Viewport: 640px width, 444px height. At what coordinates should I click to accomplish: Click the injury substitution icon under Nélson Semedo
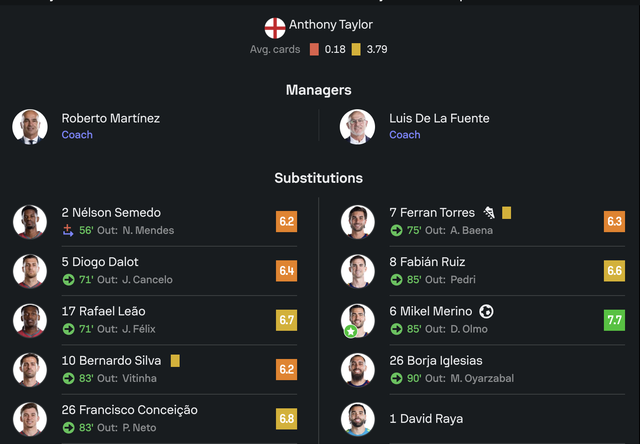(68, 231)
